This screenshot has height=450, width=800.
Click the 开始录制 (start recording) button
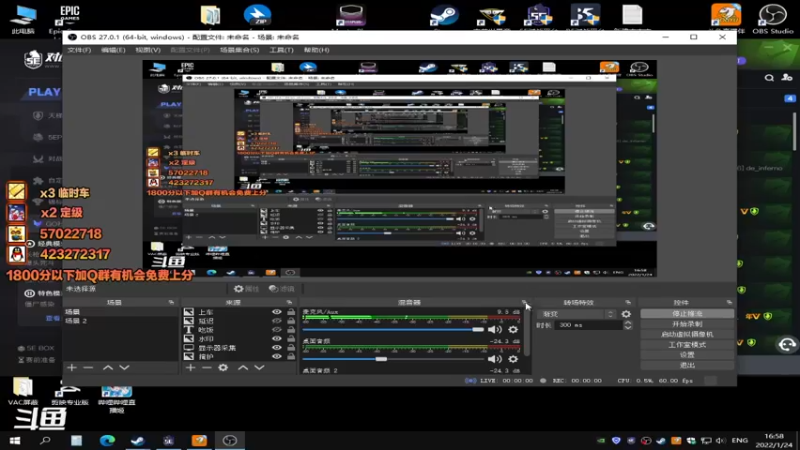687,324
